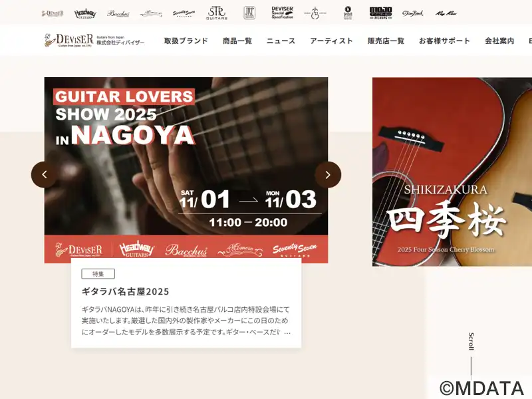The image size is (532, 399).
Task: Open the 取扱ブランド menu
Action: click(x=186, y=41)
